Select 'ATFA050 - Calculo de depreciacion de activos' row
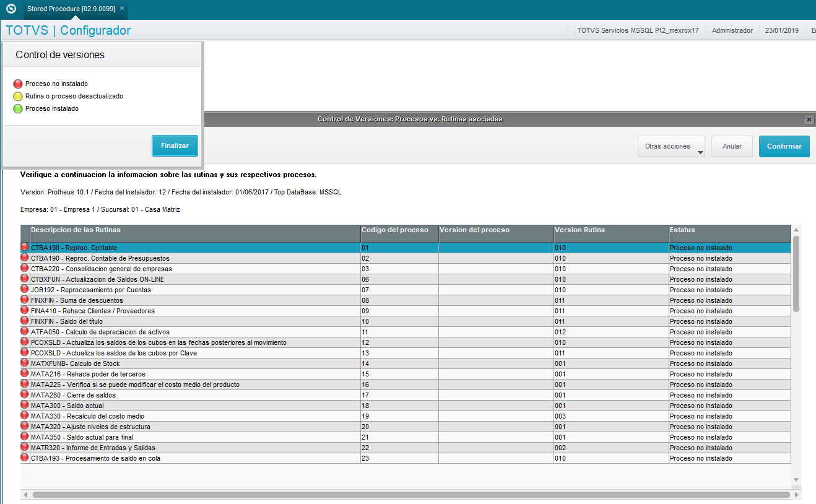Image resolution: width=816 pixels, height=504 pixels. (406, 332)
